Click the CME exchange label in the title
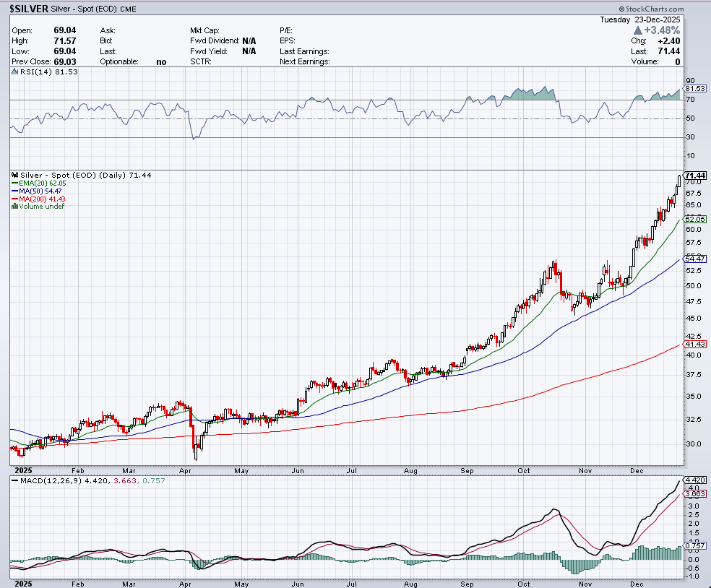The image size is (711, 588). (x=128, y=9)
